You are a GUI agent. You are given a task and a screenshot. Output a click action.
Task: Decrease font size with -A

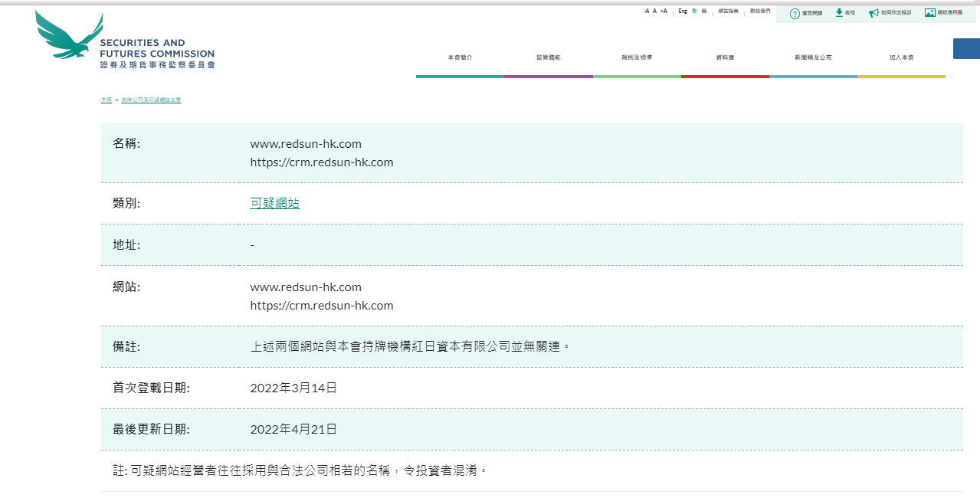pyautogui.click(x=646, y=11)
